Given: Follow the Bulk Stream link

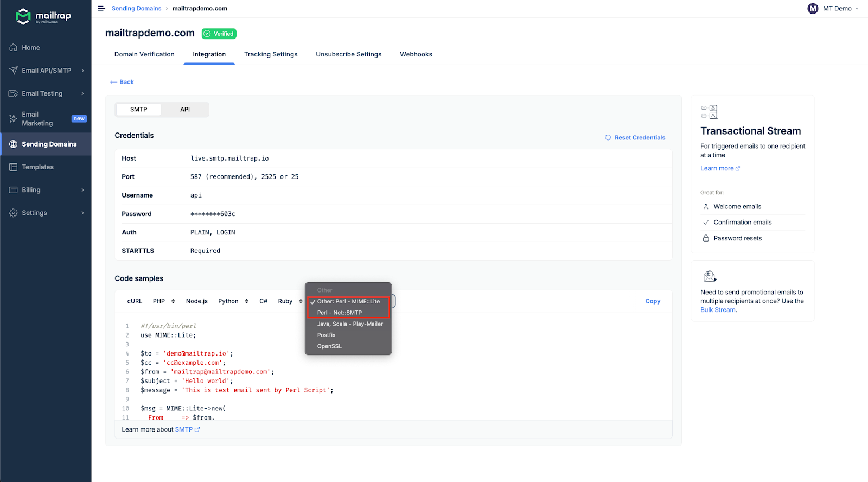Looking at the screenshot, I should click(718, 310).
